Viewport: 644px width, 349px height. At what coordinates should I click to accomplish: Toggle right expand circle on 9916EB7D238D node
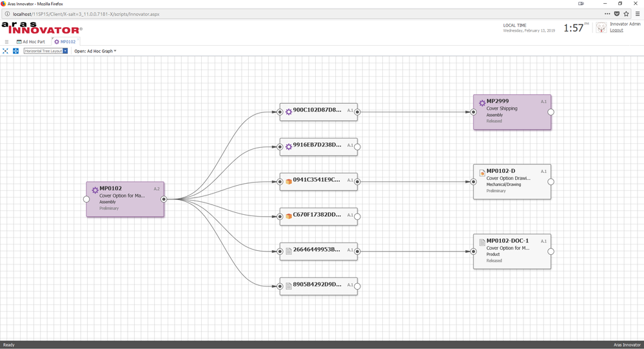(x=357, y=146)
